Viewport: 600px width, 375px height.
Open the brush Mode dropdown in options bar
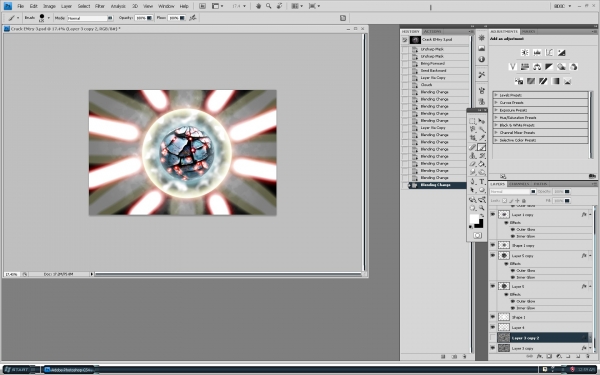tap(90, 18)
